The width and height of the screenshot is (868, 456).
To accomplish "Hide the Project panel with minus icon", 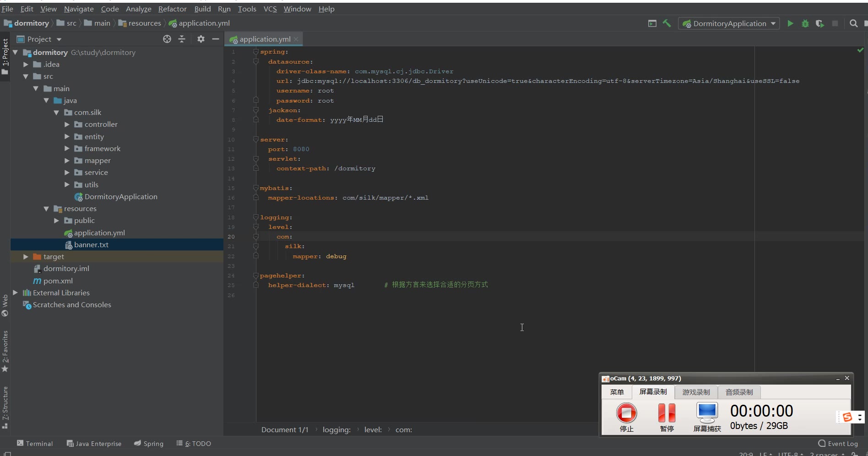I will tap(216, 39).
